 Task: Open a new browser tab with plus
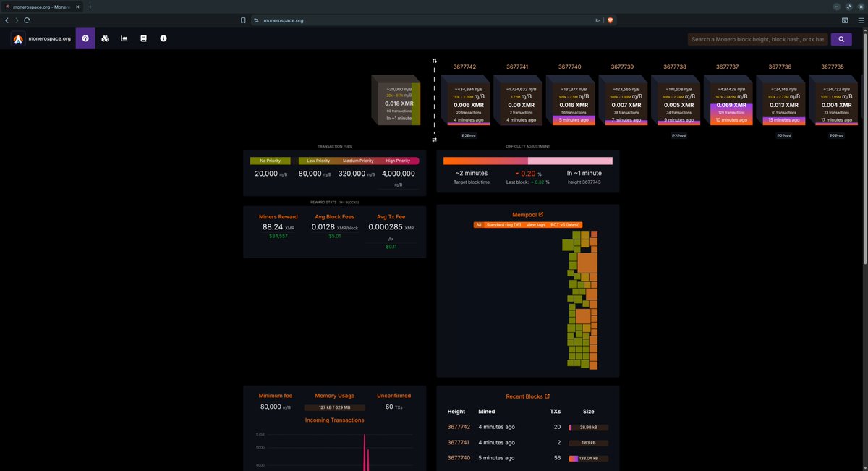pos(90,7)
